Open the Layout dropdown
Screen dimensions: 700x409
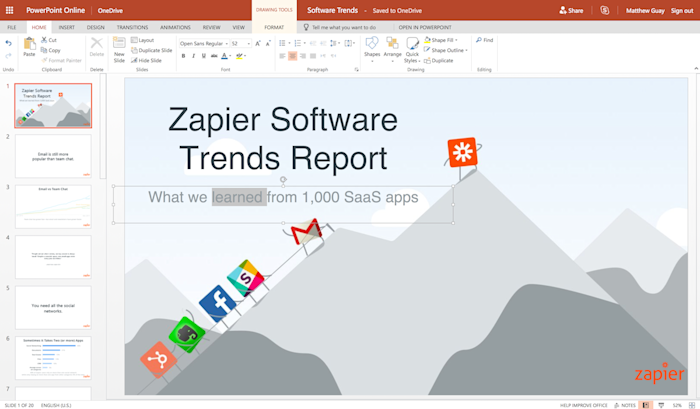click(x=142, y=40)
